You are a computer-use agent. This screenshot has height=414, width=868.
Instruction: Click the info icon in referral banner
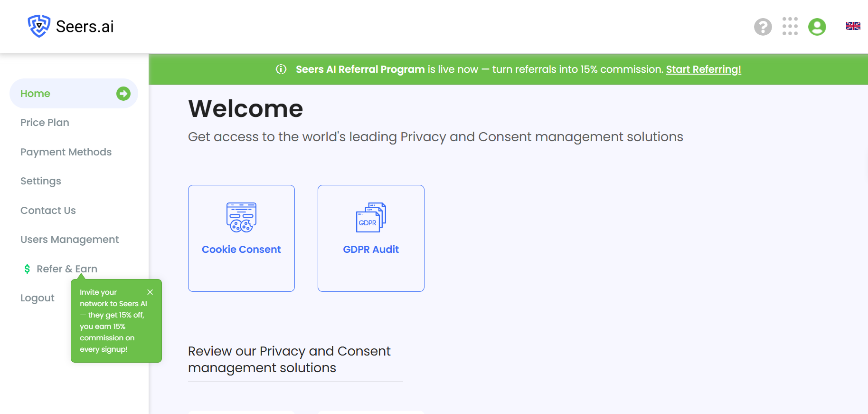[x=281, y=69]
